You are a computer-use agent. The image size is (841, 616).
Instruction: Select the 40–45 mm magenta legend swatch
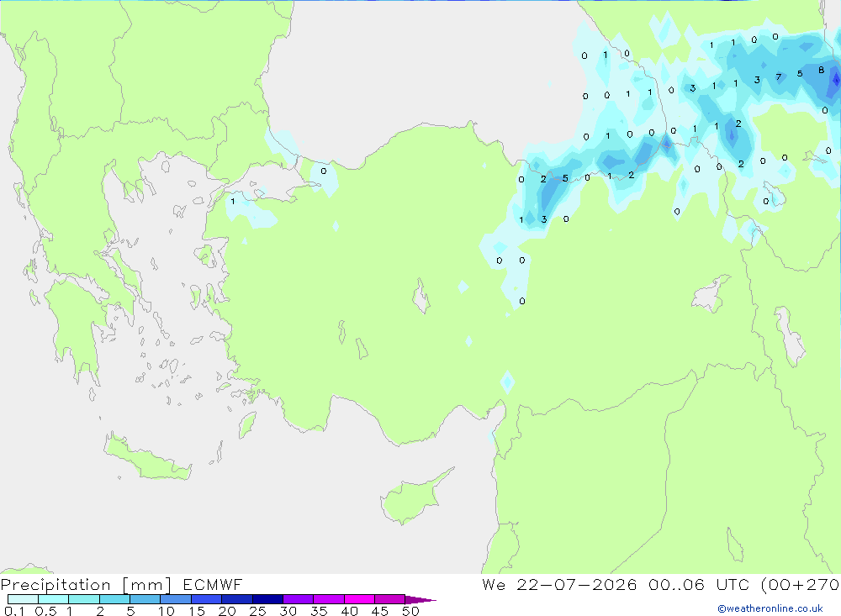point(359,599)
